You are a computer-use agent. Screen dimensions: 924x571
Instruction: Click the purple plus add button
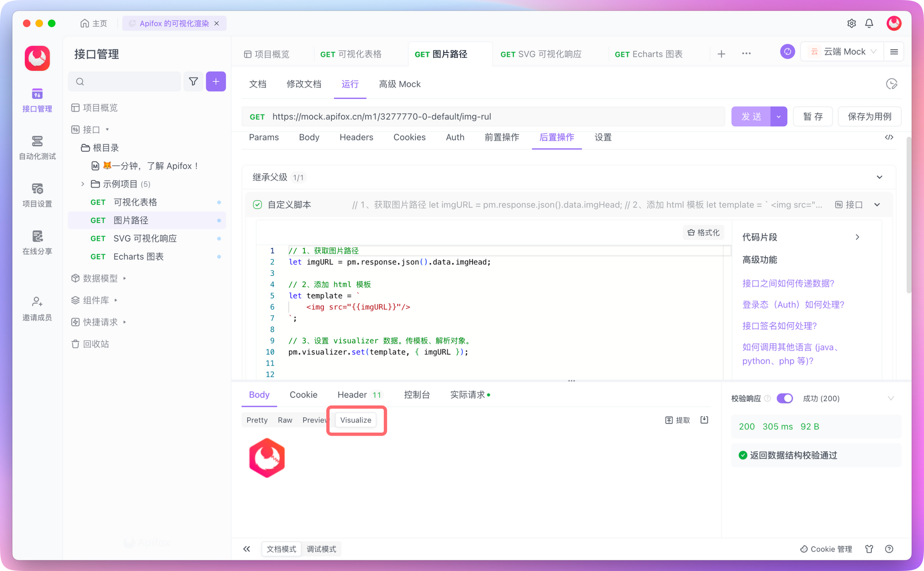(x=216, y=81)
